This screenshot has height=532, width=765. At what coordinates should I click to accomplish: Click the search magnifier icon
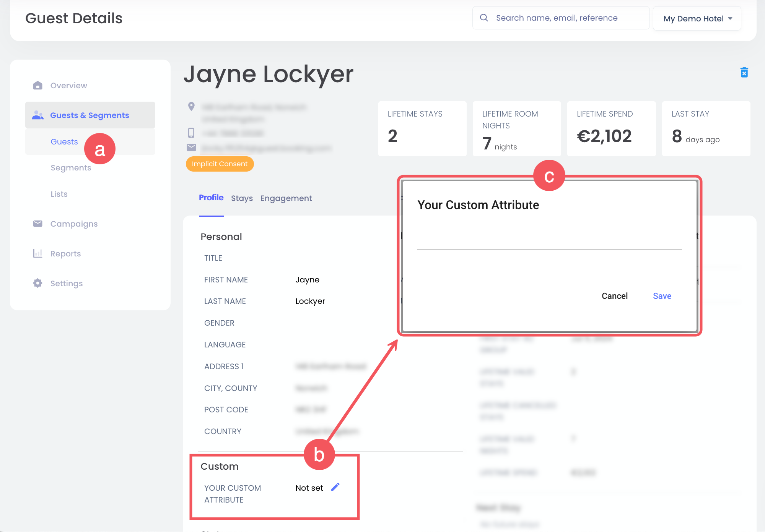click(484, 18)
